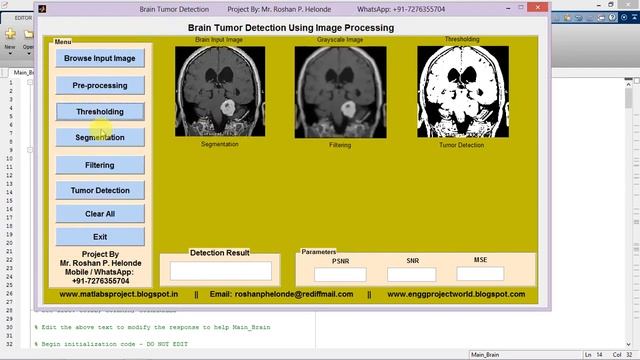640x360 pixels.
Task: Click the Filtering axes label
Action: point(340,145)
